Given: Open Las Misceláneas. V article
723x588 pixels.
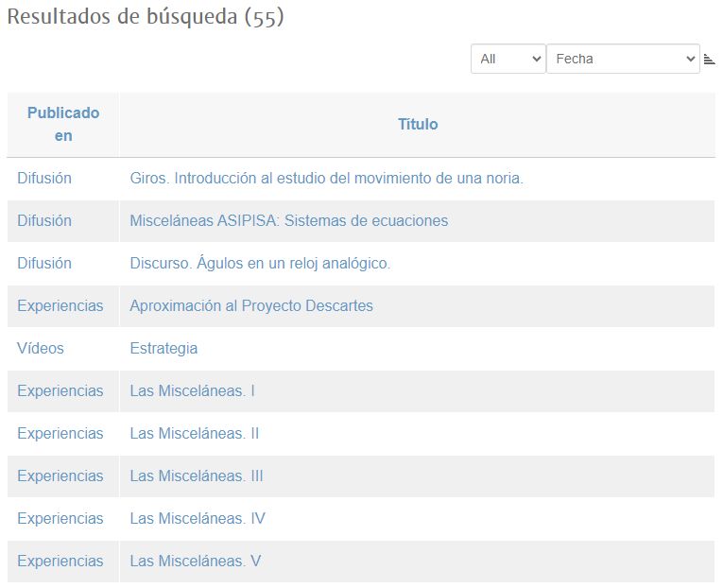Looking at the screenshot, I should [195, 562].
